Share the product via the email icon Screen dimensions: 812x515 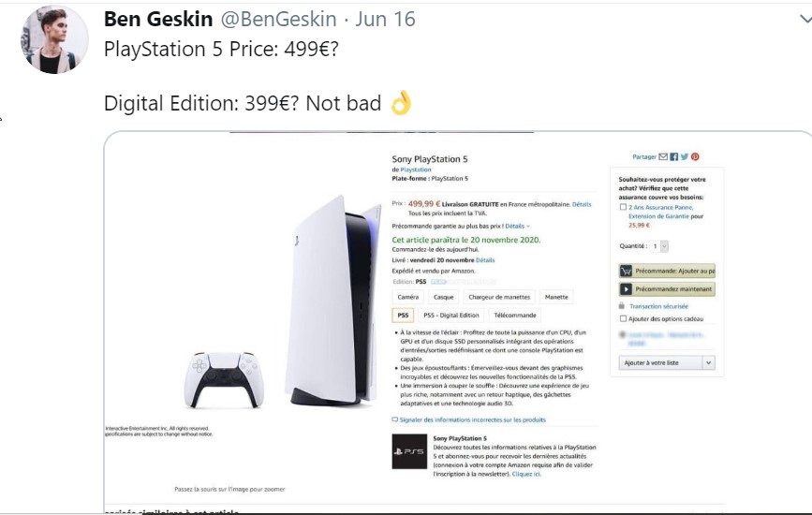(x=663, y=156)
